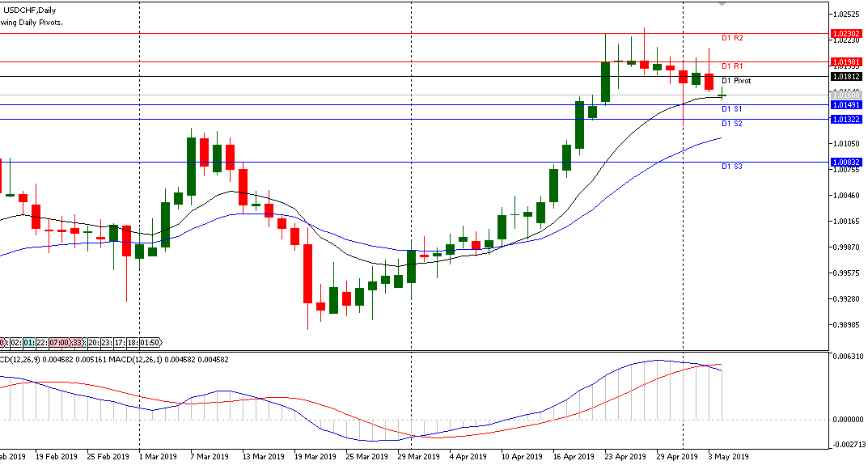Viewport: 868px width, 465px height.
Task: Click the blue 1.00832 price tag
Action: (x=845, y=162)
